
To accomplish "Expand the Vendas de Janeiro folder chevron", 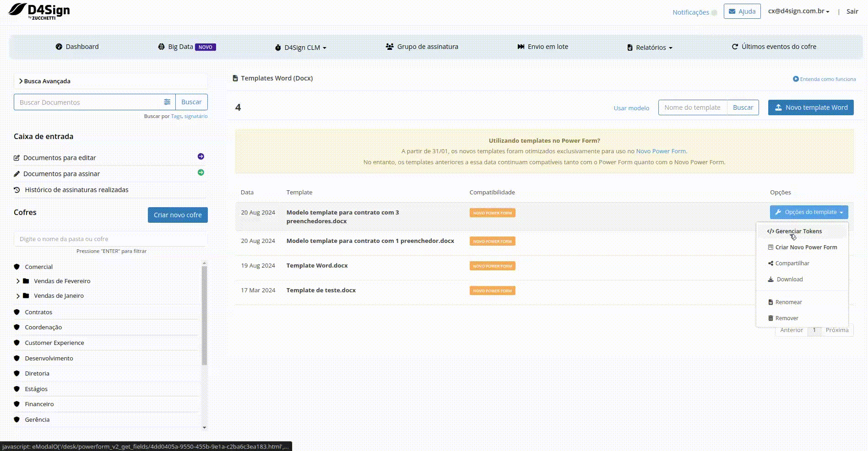I will point(18,296).
